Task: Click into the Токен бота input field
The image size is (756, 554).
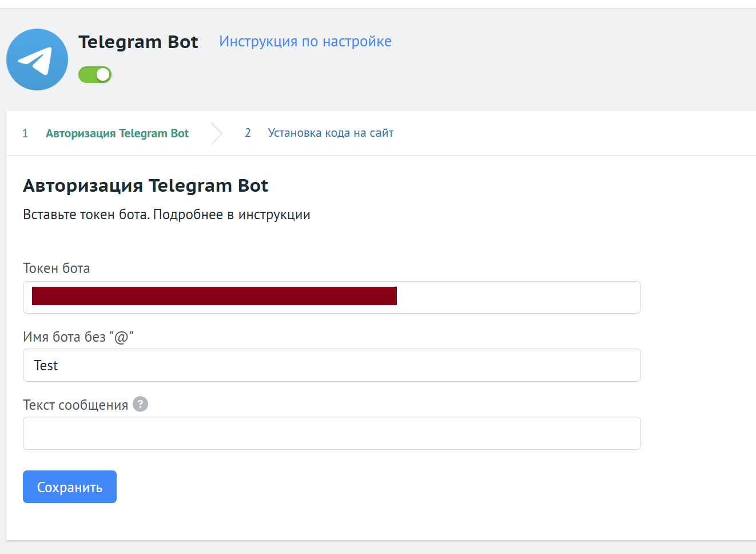Action: point(515,297)
